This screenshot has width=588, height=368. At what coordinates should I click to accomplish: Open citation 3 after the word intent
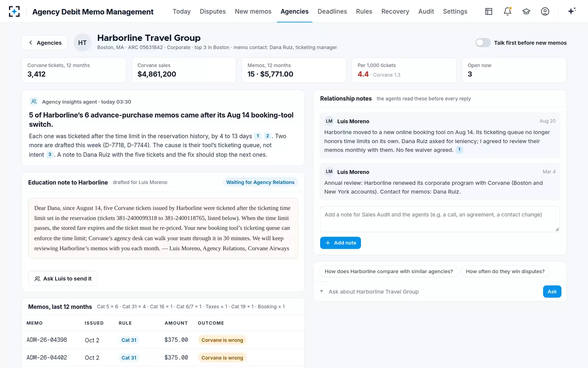click(x=50, y=155)
